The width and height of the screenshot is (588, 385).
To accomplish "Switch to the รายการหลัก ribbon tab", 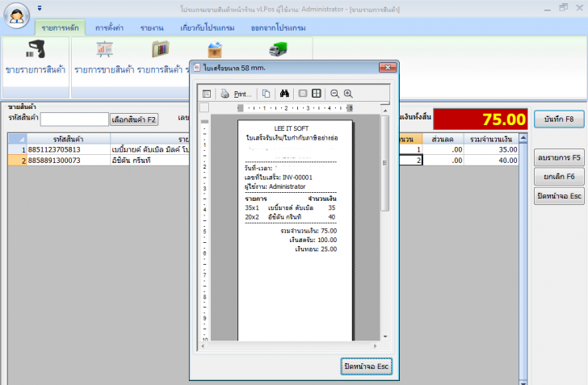I will [x=60, y=27].
